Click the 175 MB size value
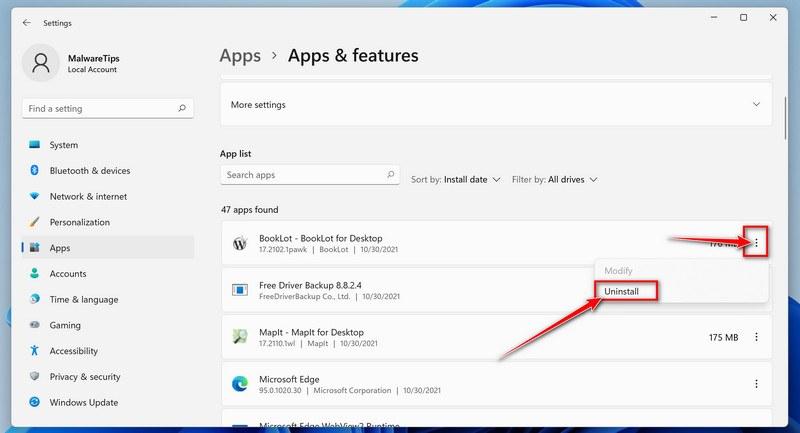This screenshot has height=433, width=800. click(723, 337)
